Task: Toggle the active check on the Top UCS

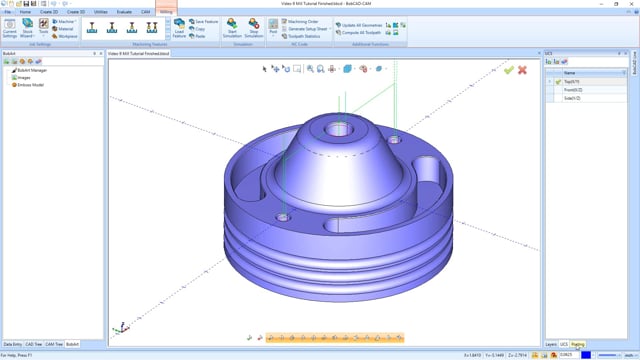Action: pyautogui.click(x=558, y=82)
